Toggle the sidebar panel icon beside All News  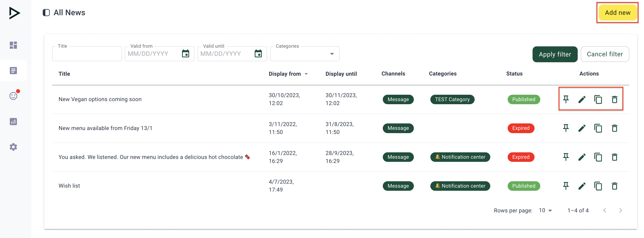click(46, 13)
